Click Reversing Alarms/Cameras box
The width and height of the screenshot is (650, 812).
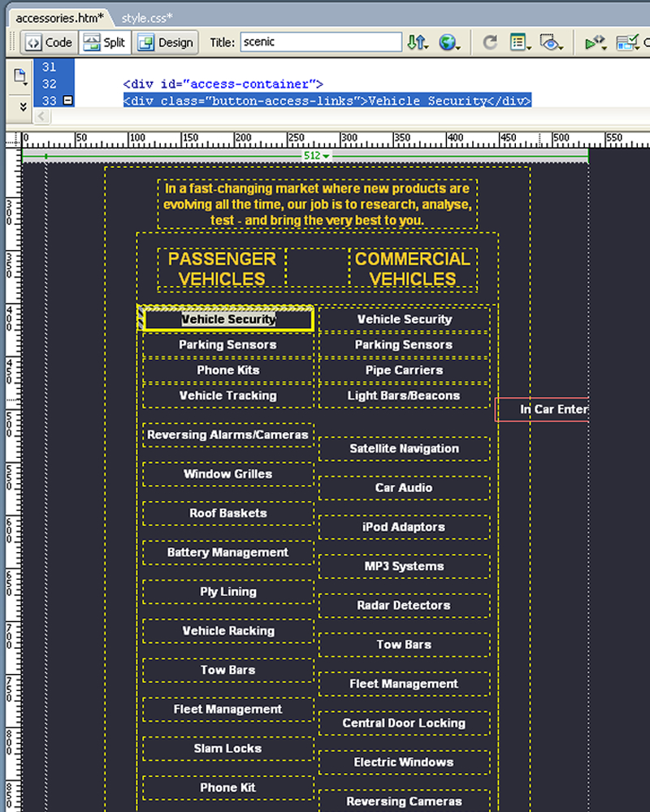point(228,434)
